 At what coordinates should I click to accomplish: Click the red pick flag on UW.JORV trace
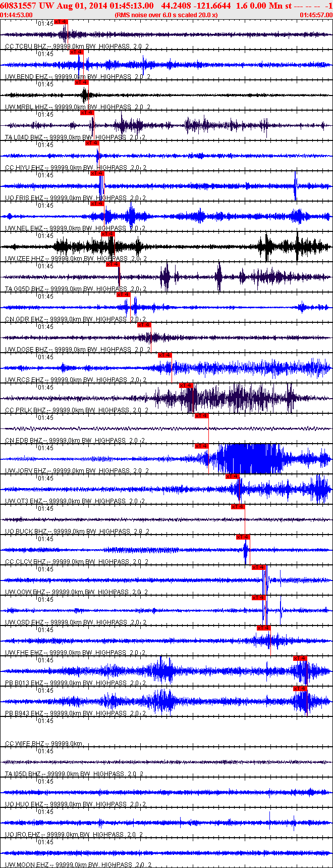201,446
